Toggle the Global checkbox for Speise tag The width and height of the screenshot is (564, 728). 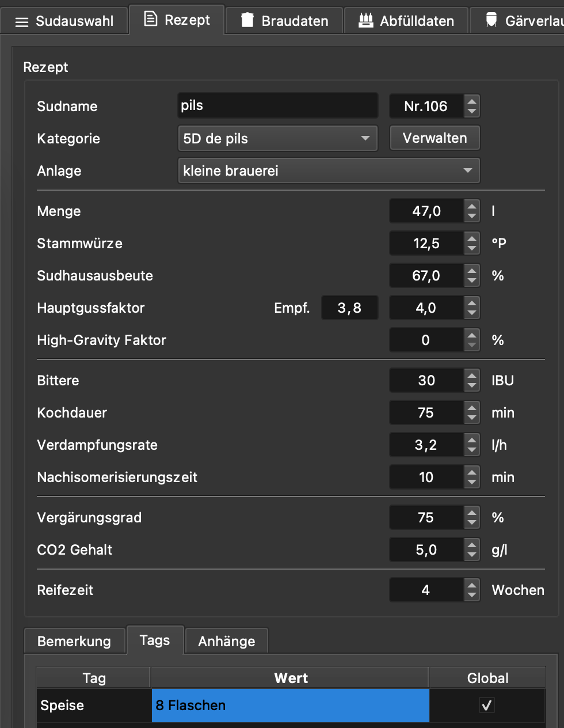[x=487, y=705]
